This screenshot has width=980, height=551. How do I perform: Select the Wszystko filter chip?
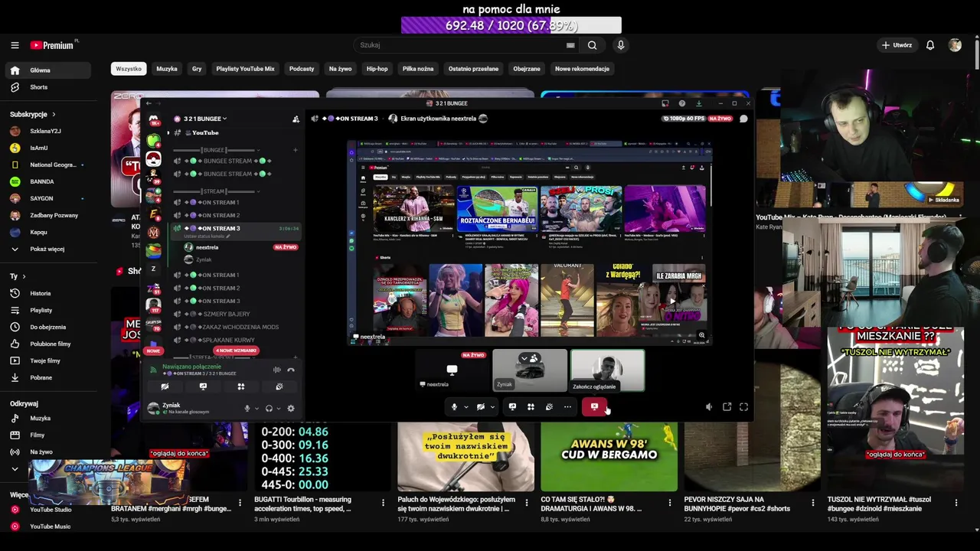(129, 69)
